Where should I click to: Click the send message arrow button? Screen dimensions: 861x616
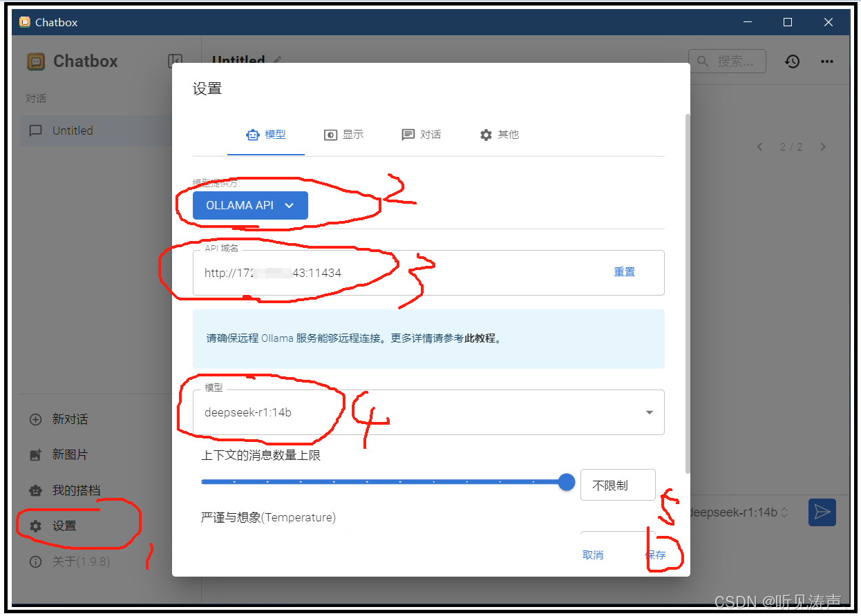tap(822, 512)
